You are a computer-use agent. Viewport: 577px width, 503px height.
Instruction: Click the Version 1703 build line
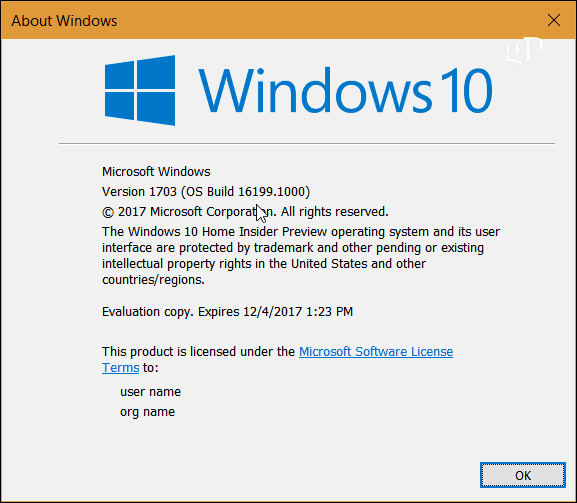click(206, 192)
